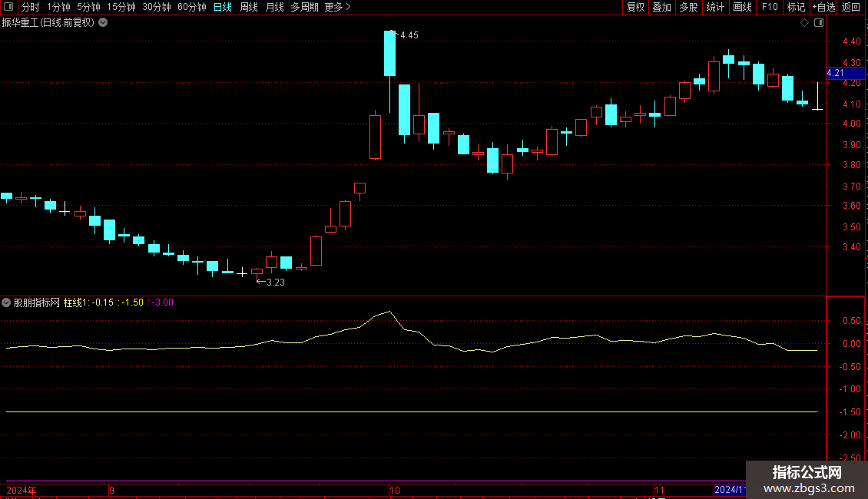Add stock with +自选 button
Image resolution: width=868 pixels, height=499 pixels.
(x=823, y=7)
